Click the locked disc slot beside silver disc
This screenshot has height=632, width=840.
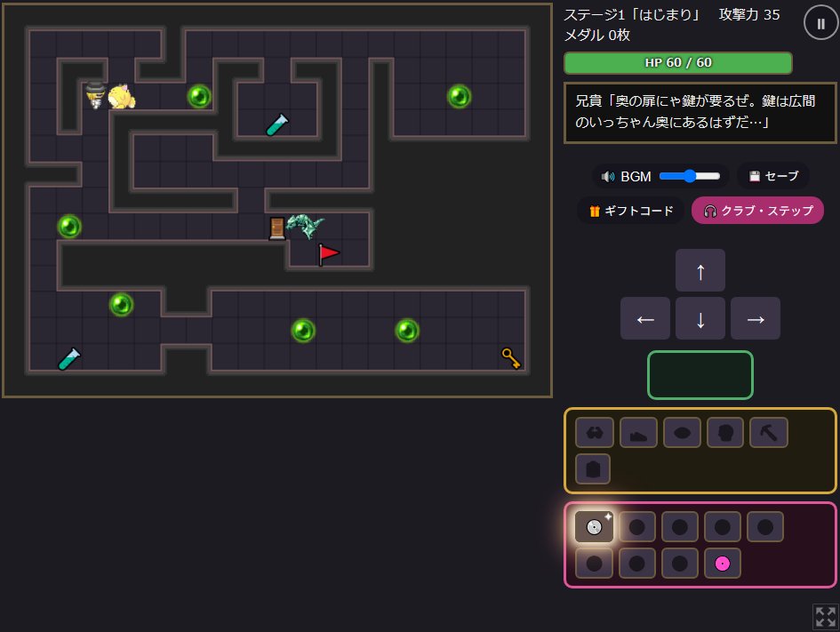[x=637, y=527]
